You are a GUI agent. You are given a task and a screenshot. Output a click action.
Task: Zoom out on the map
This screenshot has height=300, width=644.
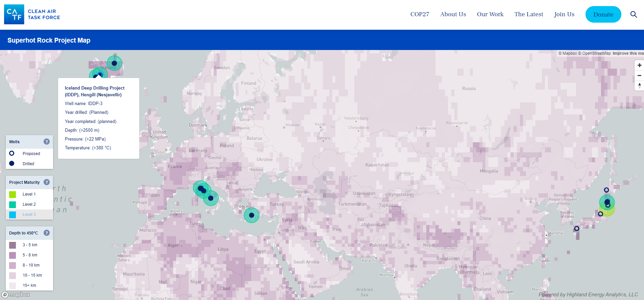point(639,75)
